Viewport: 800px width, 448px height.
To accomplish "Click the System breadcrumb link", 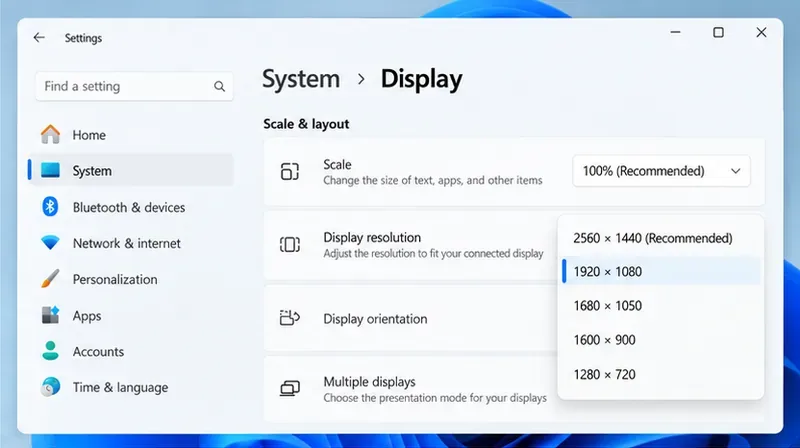I will (x=301, y=79).
